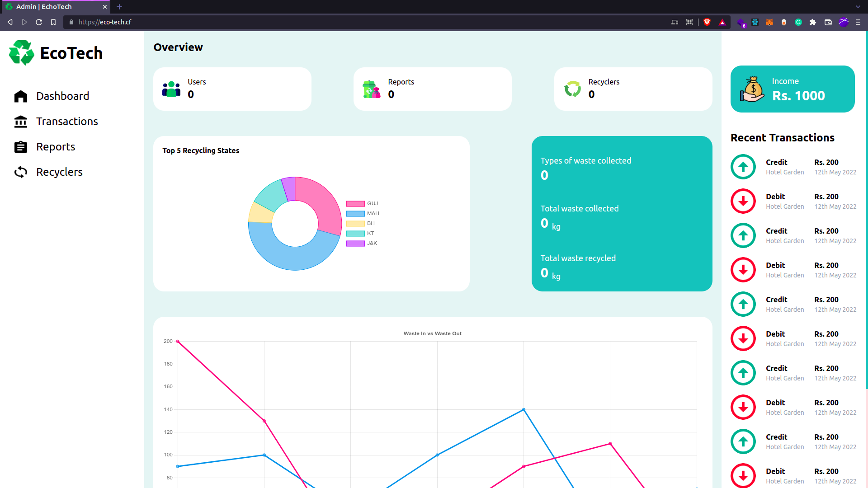This screenshot has height=488, width=868.
Task: Reload the page in the browser
Action: tap(39, 22)
